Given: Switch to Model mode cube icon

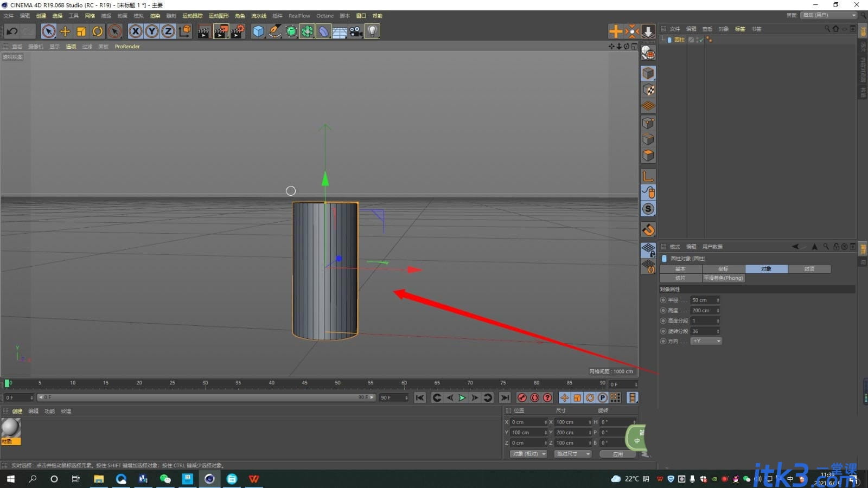Looking at the screenshot, I should point(648,73).
